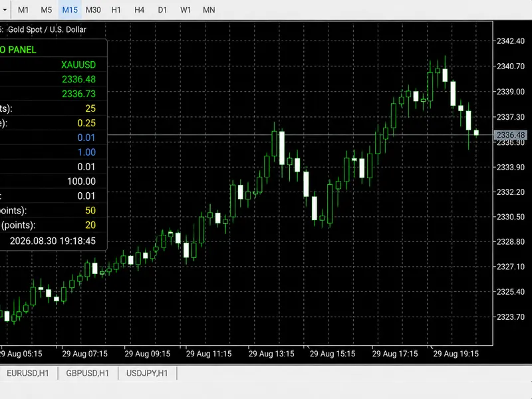Viewport: 532px width, 399px height.
Task: Click the 2325.40 price scale label
Action: (511, 292)
